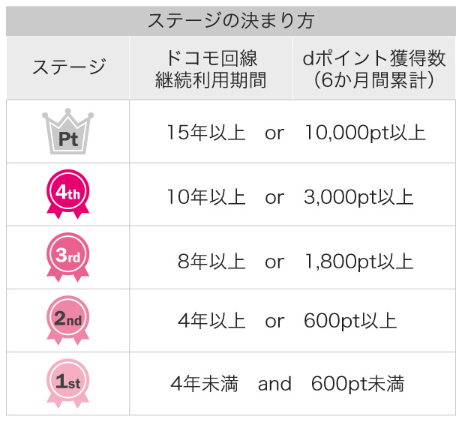
Task: Click the 4年未満 text
Action: [x=205, y=383]
